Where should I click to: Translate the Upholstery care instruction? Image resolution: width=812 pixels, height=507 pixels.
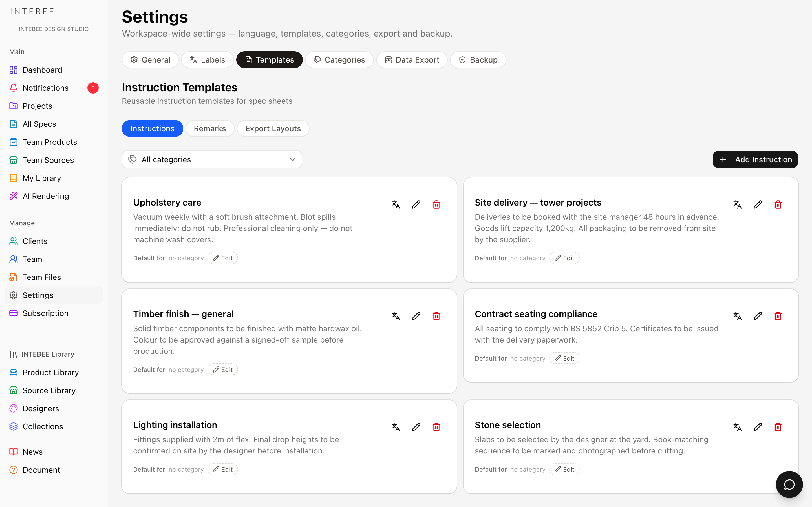[x=396, y=204]
